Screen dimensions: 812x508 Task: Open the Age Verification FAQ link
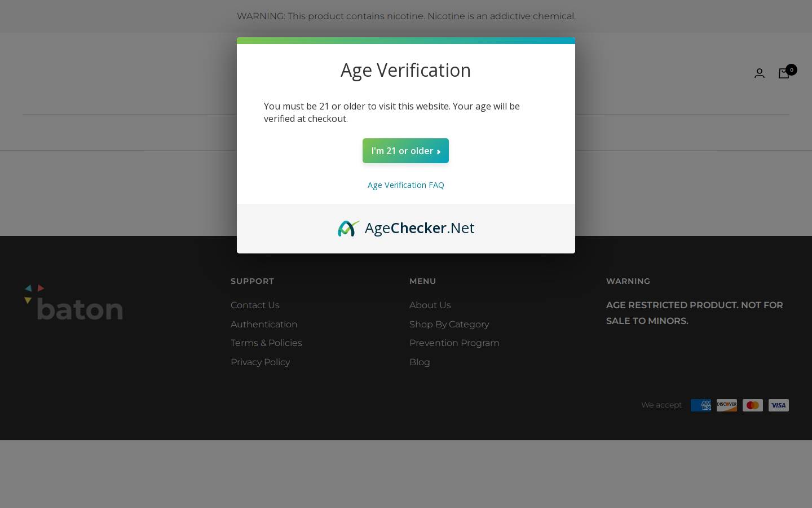point(405,185)
